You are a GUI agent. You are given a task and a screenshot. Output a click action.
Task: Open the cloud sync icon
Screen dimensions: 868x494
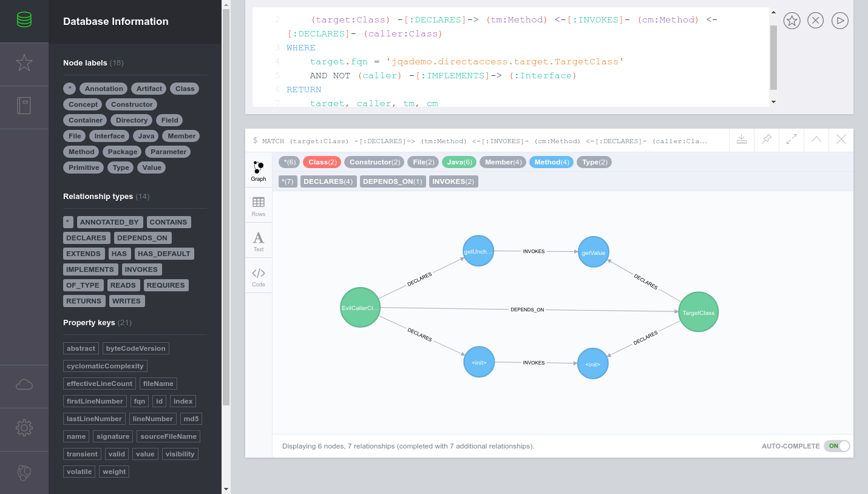coord(24,385)
